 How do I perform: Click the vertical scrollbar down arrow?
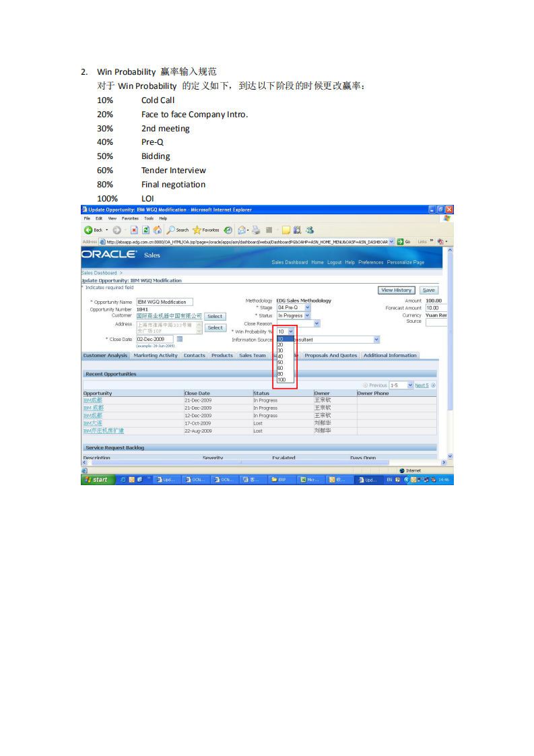coord(450,456)
